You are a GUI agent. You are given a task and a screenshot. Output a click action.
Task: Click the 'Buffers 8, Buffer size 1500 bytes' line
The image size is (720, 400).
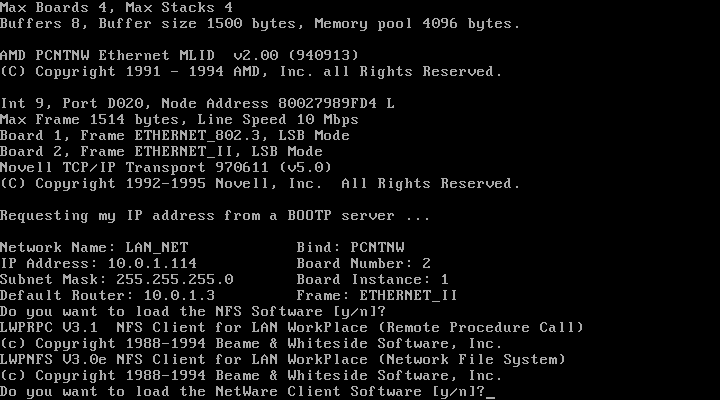point(260,24)
